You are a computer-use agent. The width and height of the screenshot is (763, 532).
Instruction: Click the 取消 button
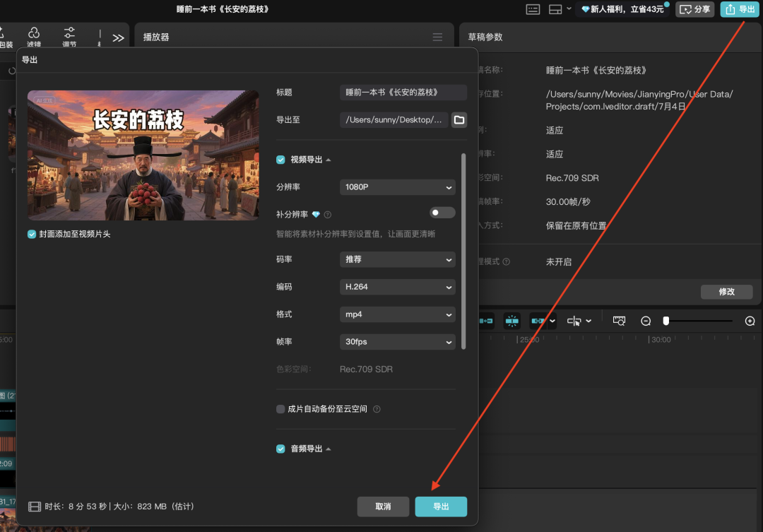[383, 507]
